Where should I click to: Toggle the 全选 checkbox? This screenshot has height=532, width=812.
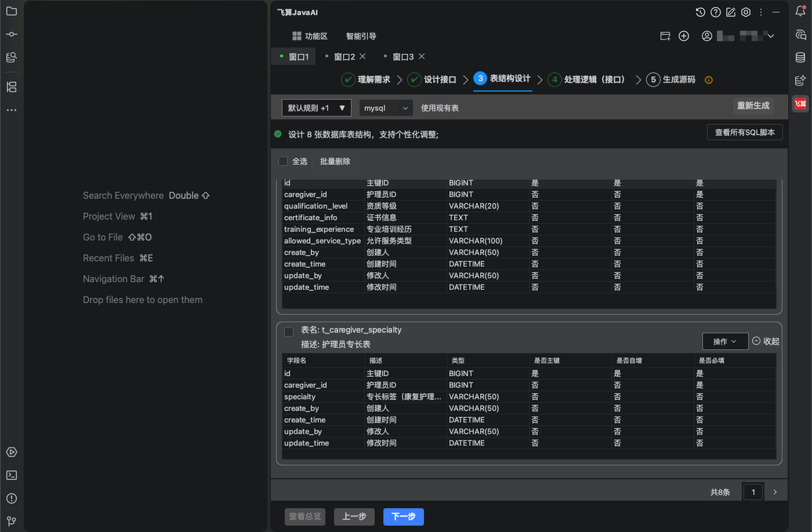click(283, 161)
